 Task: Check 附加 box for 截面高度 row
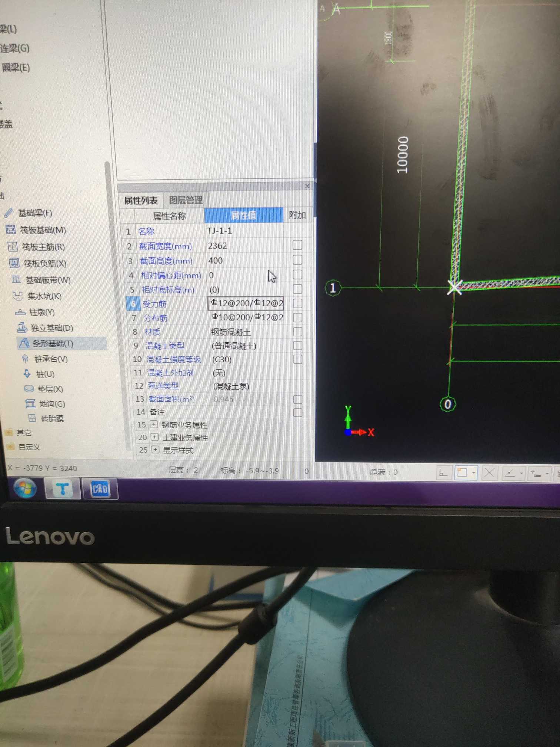coord(297,260)
